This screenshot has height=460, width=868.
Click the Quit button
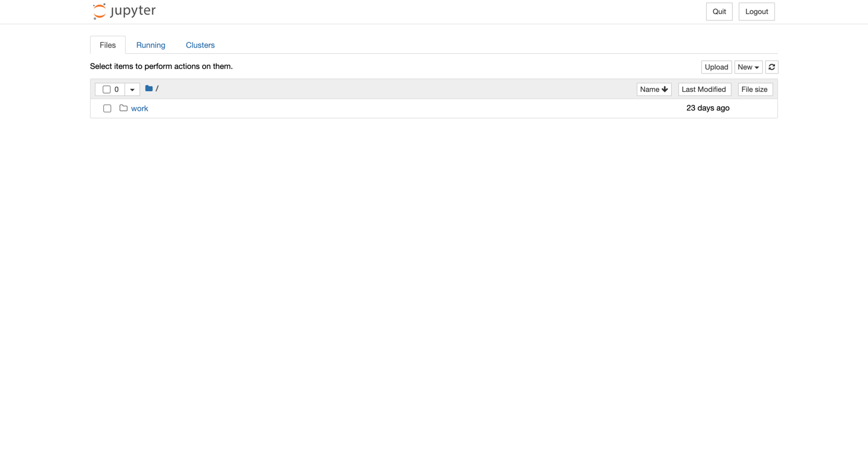tap(719, 11)
